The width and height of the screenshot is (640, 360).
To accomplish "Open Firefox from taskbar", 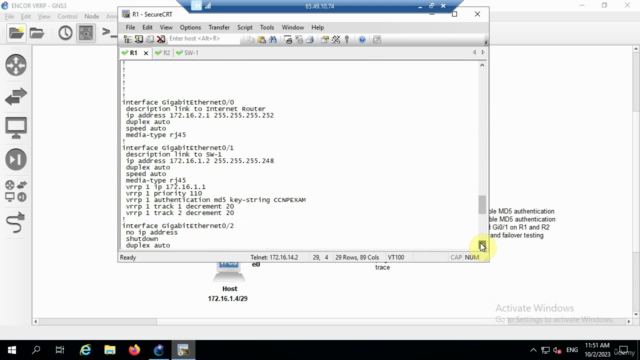I will [134, 350].
